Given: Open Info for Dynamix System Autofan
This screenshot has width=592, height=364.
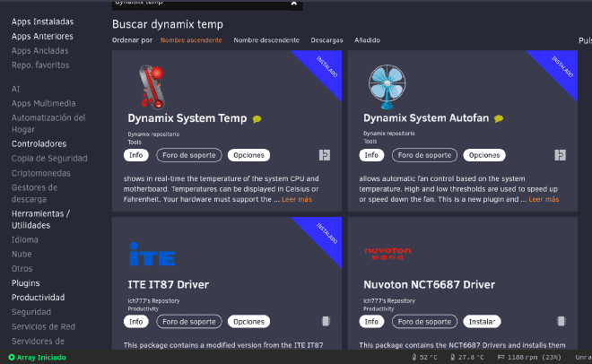Looking at the screenshot, I should (x=371, y=155).
